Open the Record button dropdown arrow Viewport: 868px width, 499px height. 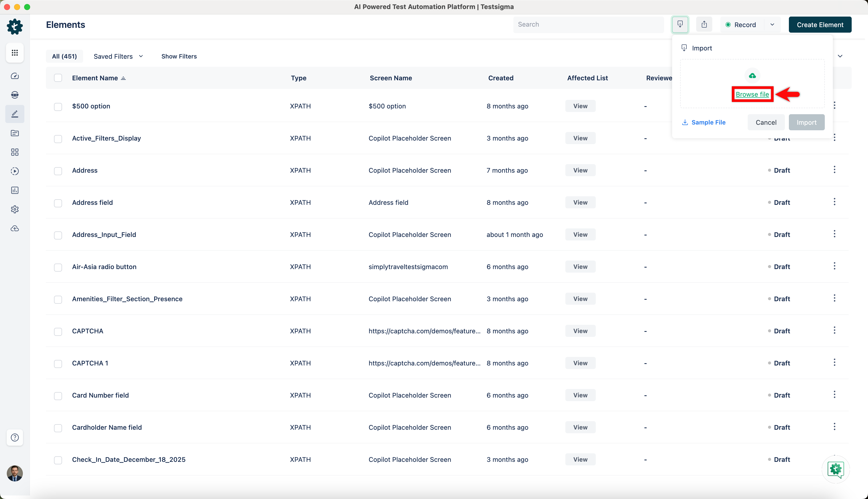click(x=772, y=25)
